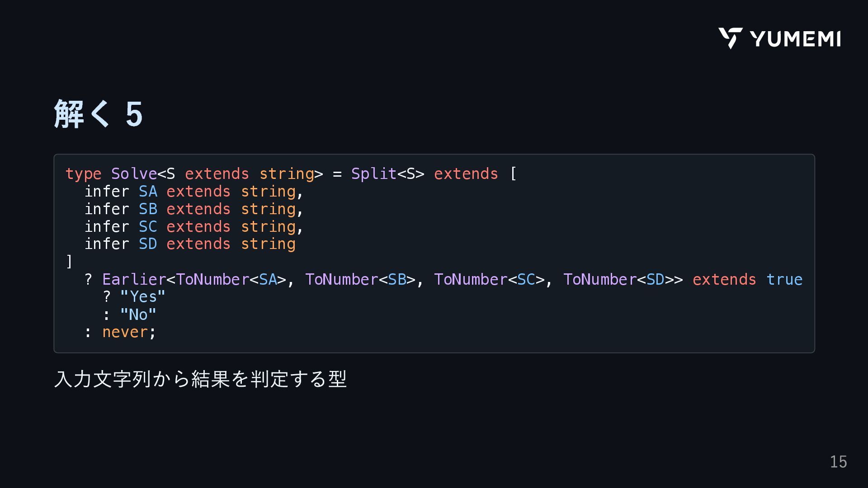
Task: Click the 'type' keyword in code
Action: [x=83, y=174]
